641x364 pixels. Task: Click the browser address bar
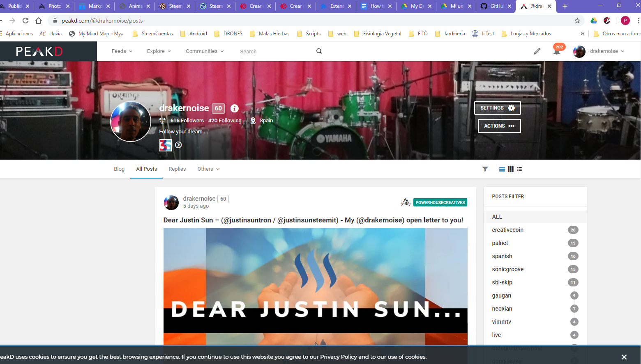click(x=316, y=21)
